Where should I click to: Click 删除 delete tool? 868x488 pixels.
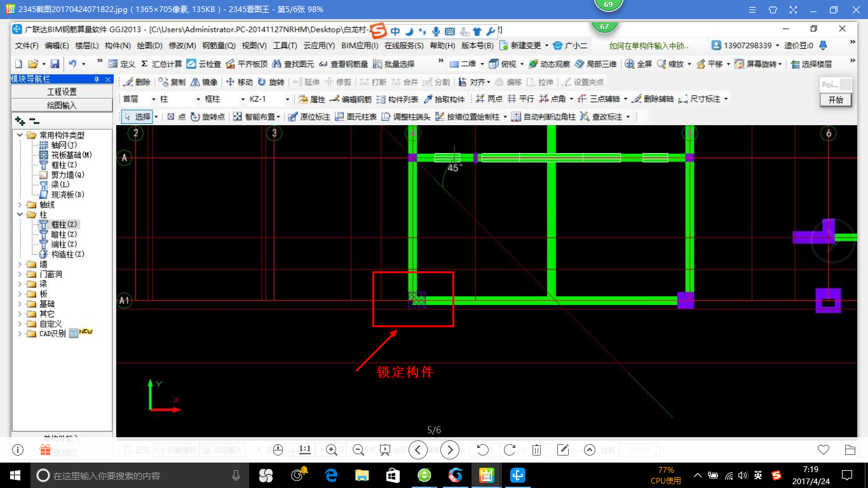point(137,82)
